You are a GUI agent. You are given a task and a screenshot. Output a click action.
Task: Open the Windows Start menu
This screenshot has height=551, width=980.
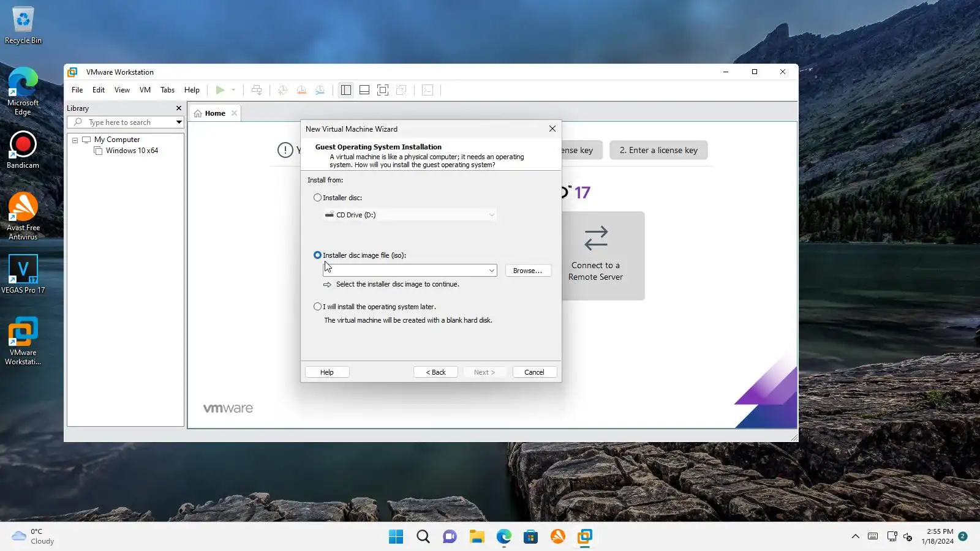tap(396, 537)
